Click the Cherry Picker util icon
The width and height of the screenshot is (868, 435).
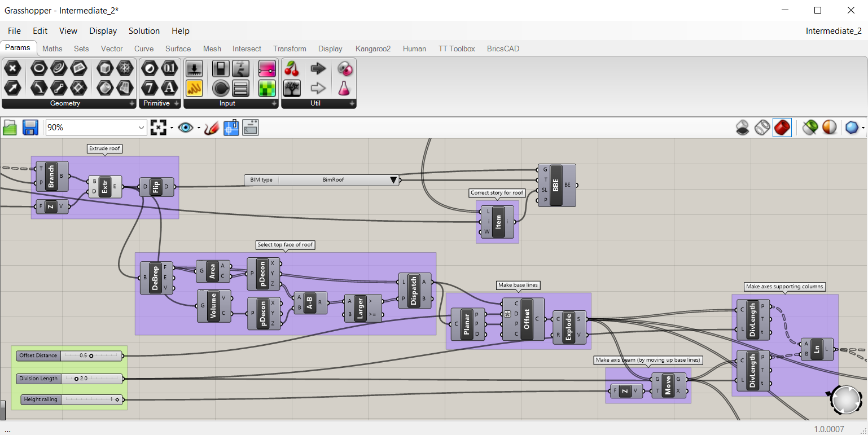[x=292, y=69]
